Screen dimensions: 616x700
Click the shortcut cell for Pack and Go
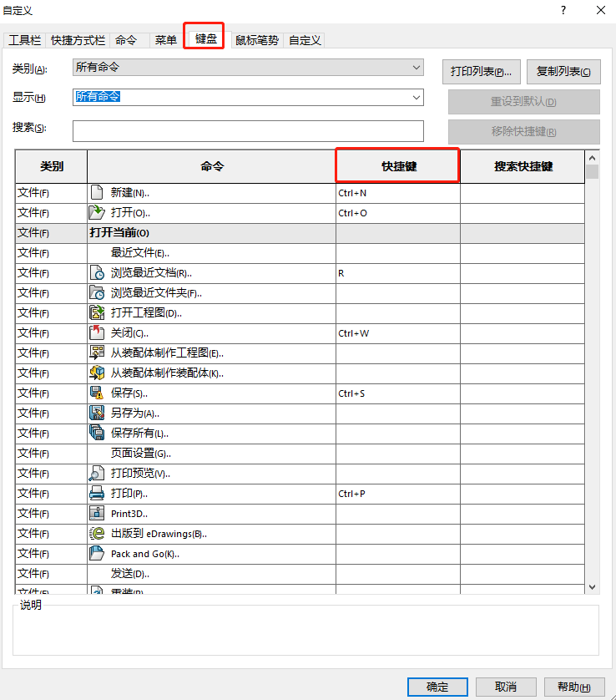tap(398, 554)
